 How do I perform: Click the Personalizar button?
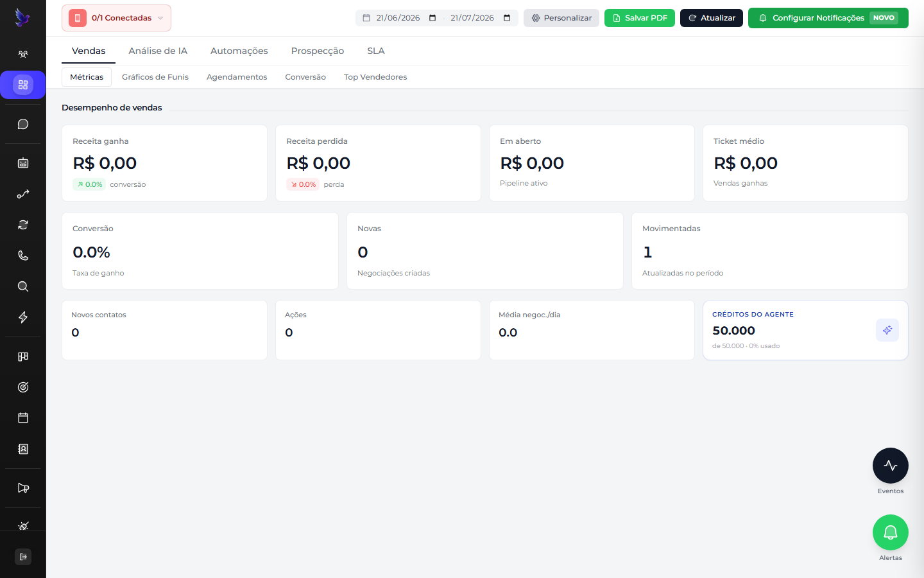point(561,18)
